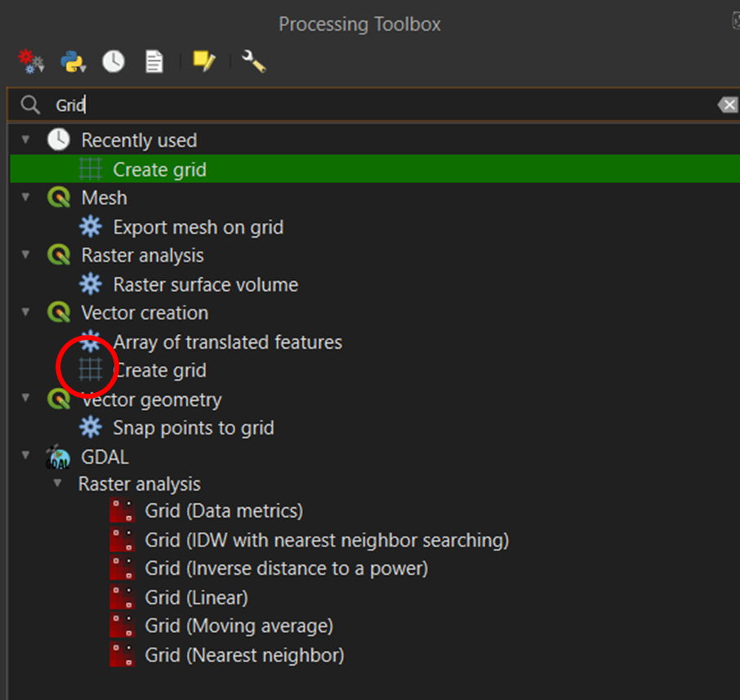Toggle Edit Features In-Place mode

click(203, 60)
